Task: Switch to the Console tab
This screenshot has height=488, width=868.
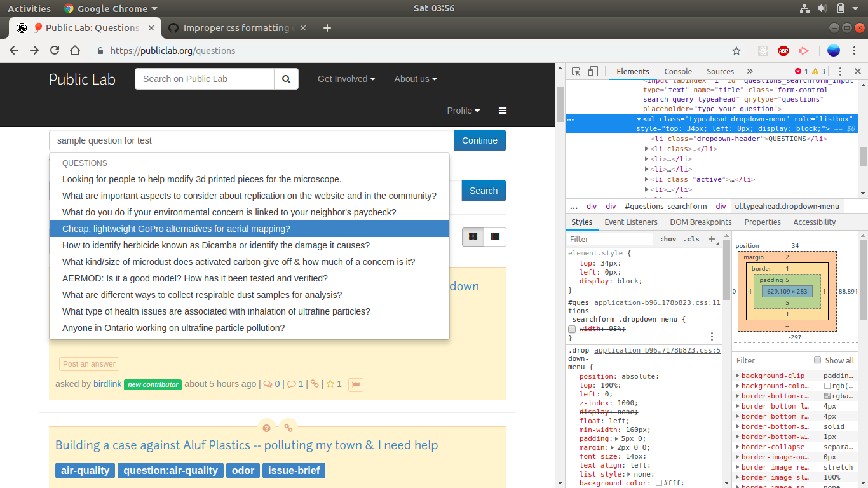Action: (x=677, y=71)
